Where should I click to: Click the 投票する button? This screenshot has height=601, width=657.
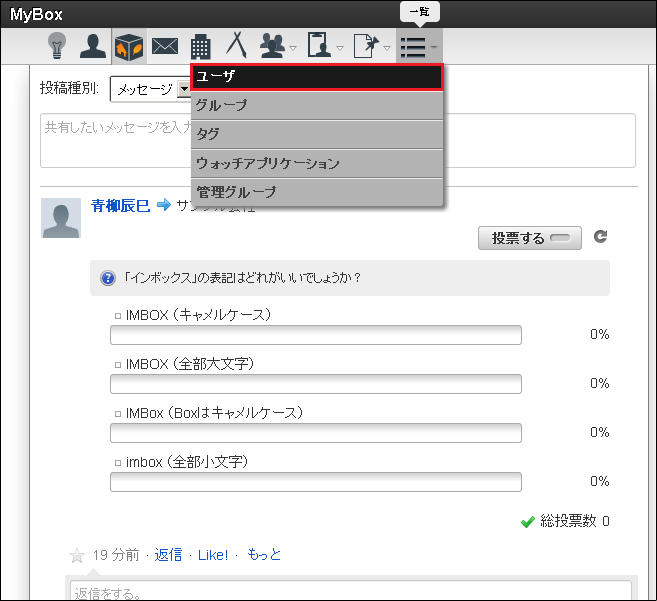pyautogui.click(x=530, y=238)
